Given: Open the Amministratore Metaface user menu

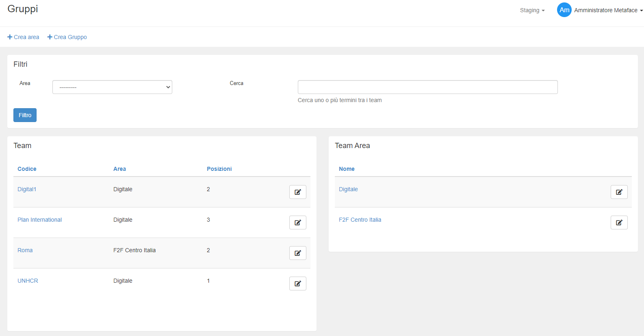Looking at the screenshot, I should [x=608, y=10].
